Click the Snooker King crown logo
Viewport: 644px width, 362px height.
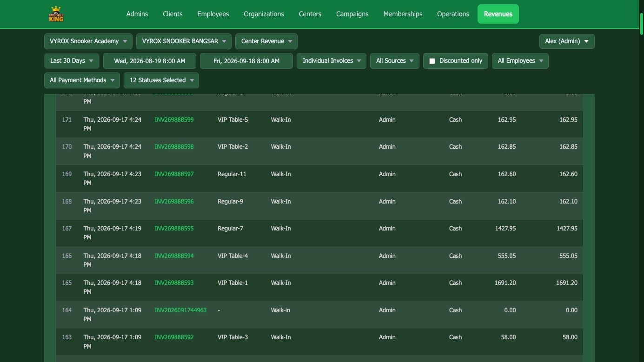click(x=56, y=14)
